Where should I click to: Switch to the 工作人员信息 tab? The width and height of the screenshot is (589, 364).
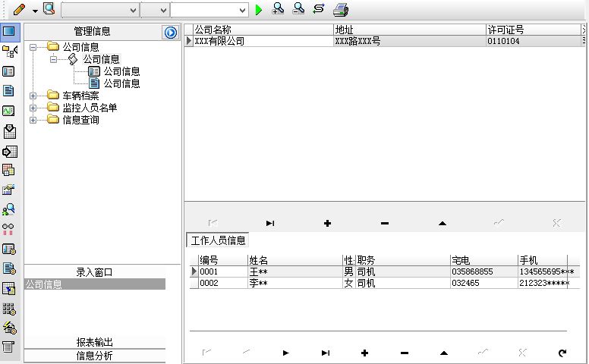[218, 240]
